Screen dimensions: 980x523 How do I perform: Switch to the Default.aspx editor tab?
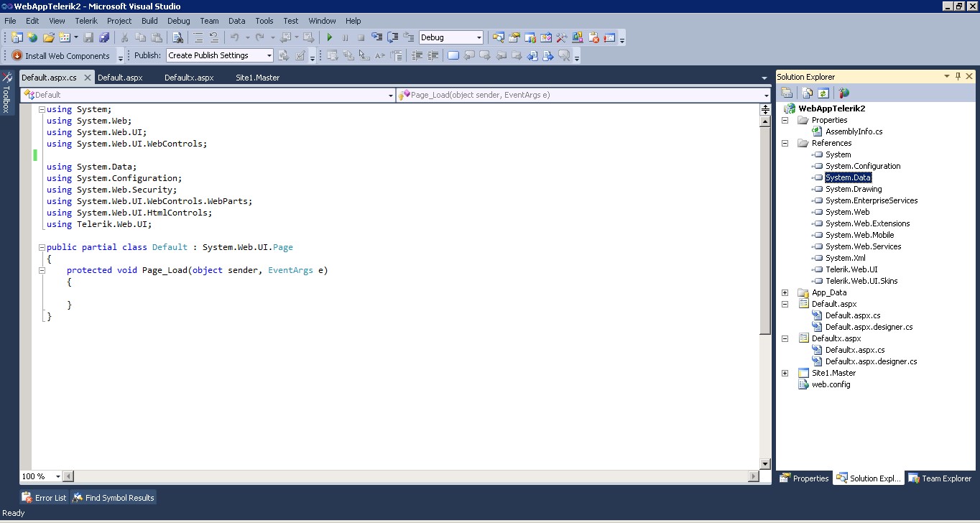pos(120,78)
